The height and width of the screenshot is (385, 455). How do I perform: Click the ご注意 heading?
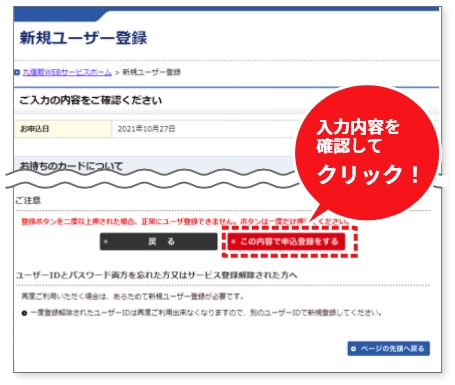tap(28, 200)
